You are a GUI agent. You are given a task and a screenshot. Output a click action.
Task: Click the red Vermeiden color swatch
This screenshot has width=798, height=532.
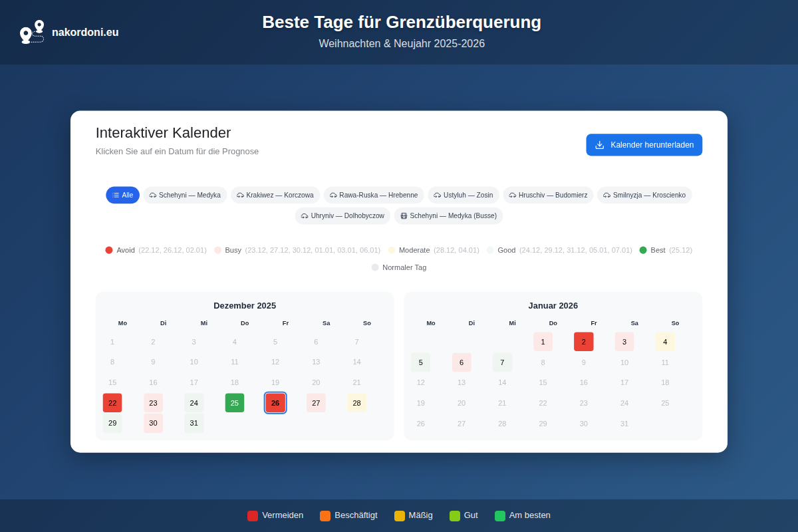click(x=253, y=516)
